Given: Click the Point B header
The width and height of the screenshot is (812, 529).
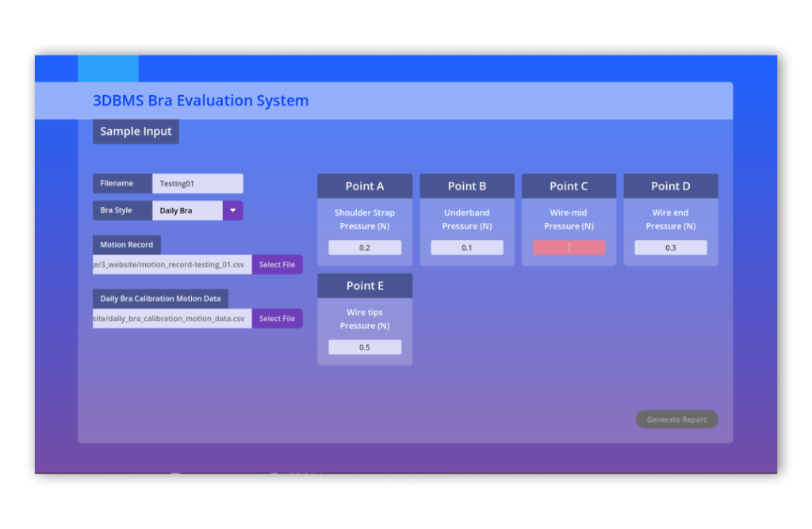Looking at the screenshot, I should (466, 186).
